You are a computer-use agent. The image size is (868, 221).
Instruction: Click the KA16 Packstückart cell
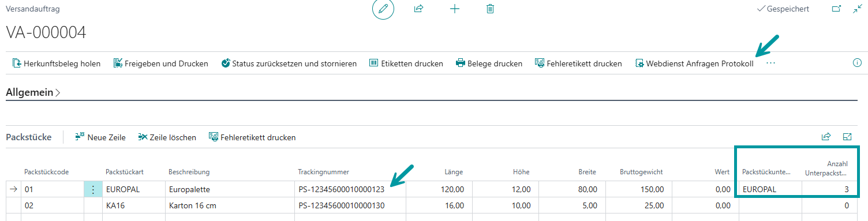134,205
